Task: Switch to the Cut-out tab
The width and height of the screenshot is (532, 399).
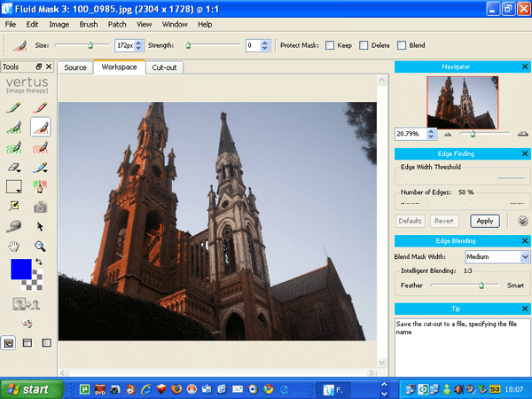Action: (165, 67)
